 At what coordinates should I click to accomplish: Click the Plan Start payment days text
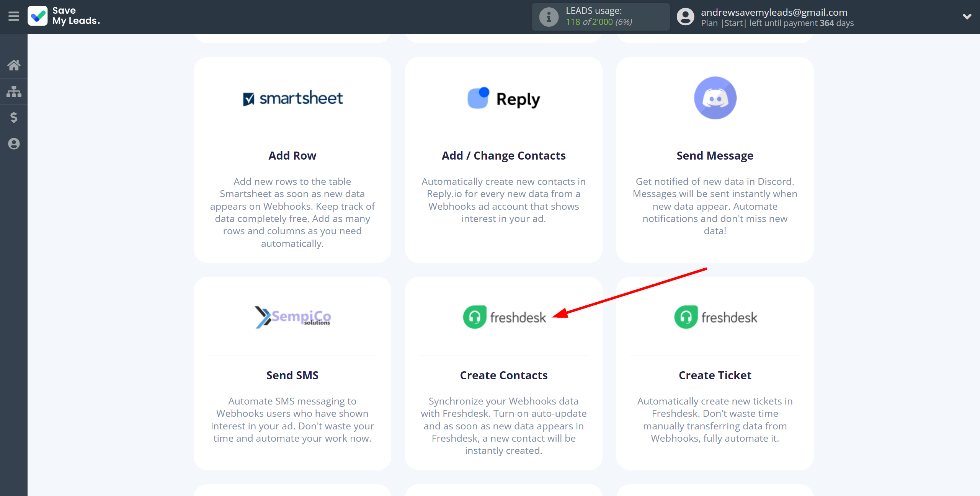point(777,23)
